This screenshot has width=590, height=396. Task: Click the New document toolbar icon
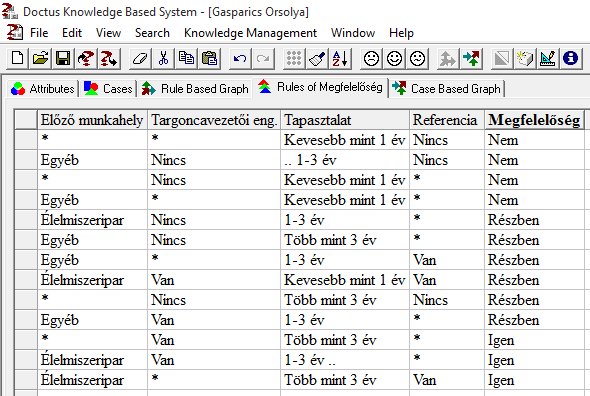(x=17, y=59)
